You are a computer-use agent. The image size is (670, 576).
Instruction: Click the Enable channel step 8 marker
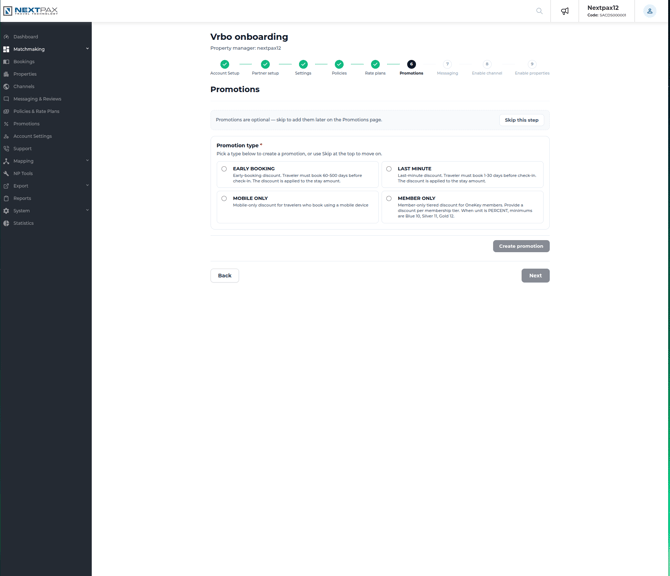coord(487,64)
